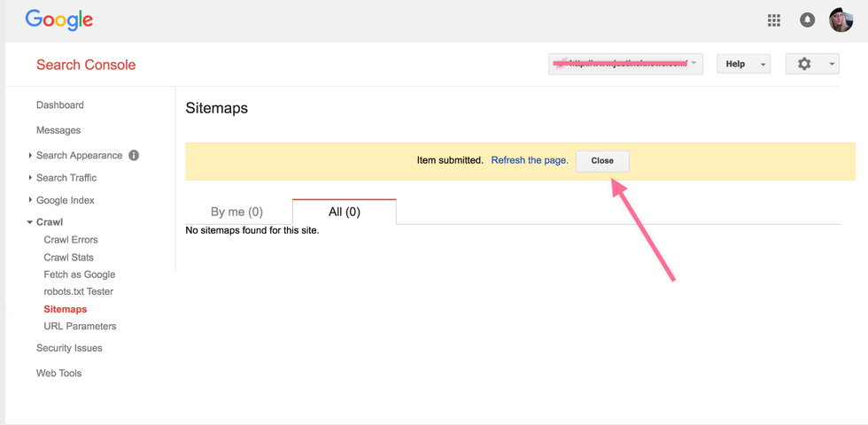Switch to the By me (0) tab
The width and height of the screenshot is (868, 425).
tap(237, 212)
